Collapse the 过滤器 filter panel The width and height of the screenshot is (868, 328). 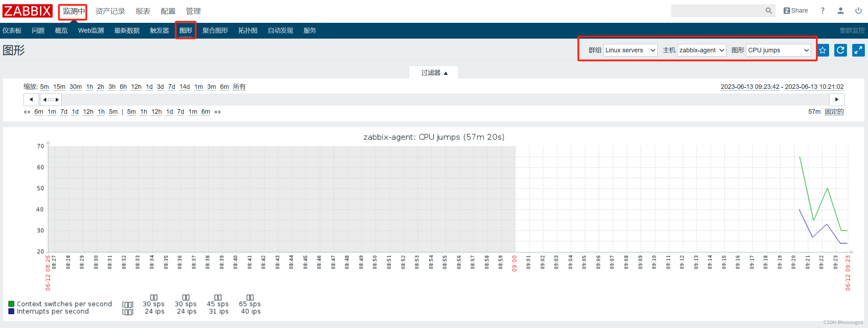pos(434,73)
